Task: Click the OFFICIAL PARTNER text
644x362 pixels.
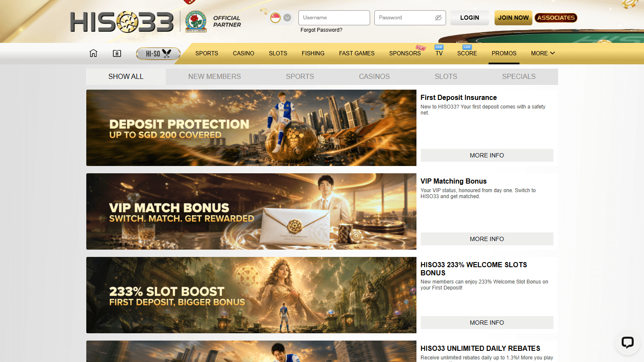Action: (x=227, y=21)
